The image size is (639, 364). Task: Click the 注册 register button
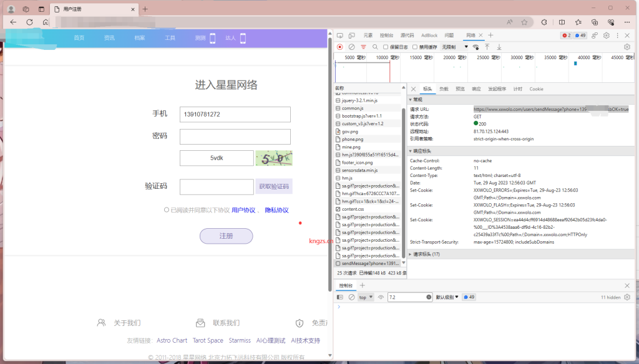pos(226,236)
